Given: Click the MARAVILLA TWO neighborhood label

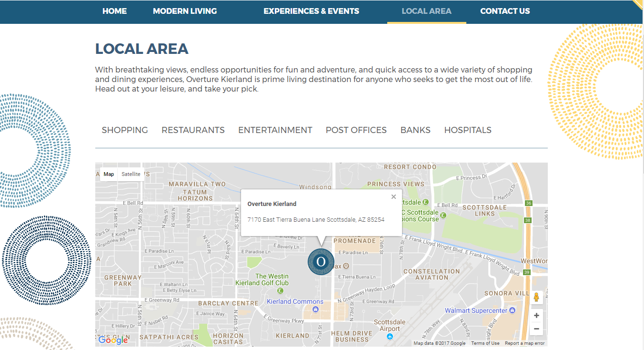Looking at the screenshot, I should [197, 184].
